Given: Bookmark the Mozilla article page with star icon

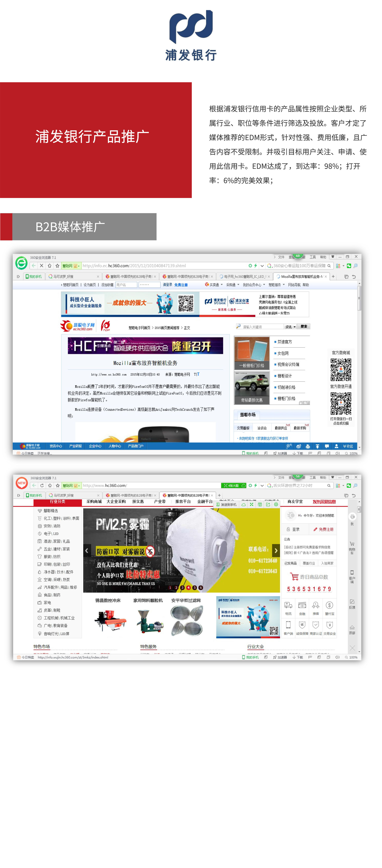Looking at the screenshot, I should pos(57,265).
